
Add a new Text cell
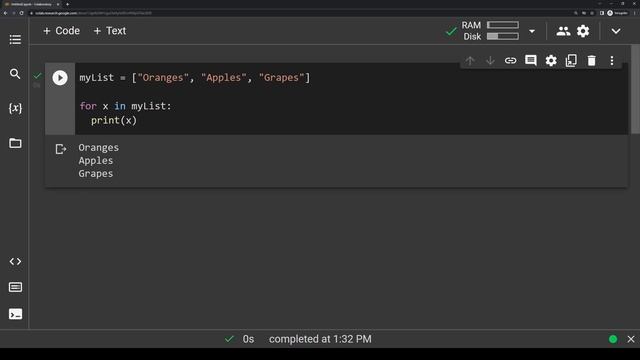[110, 31]
